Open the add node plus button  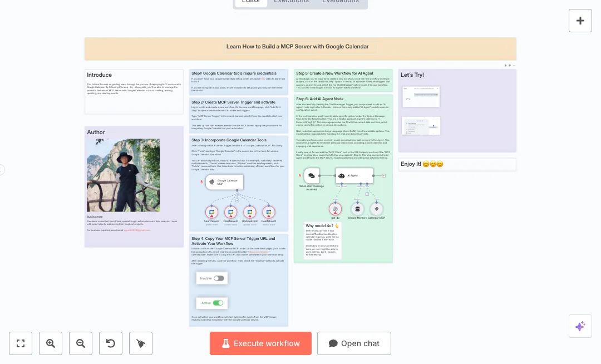(580, 21)
